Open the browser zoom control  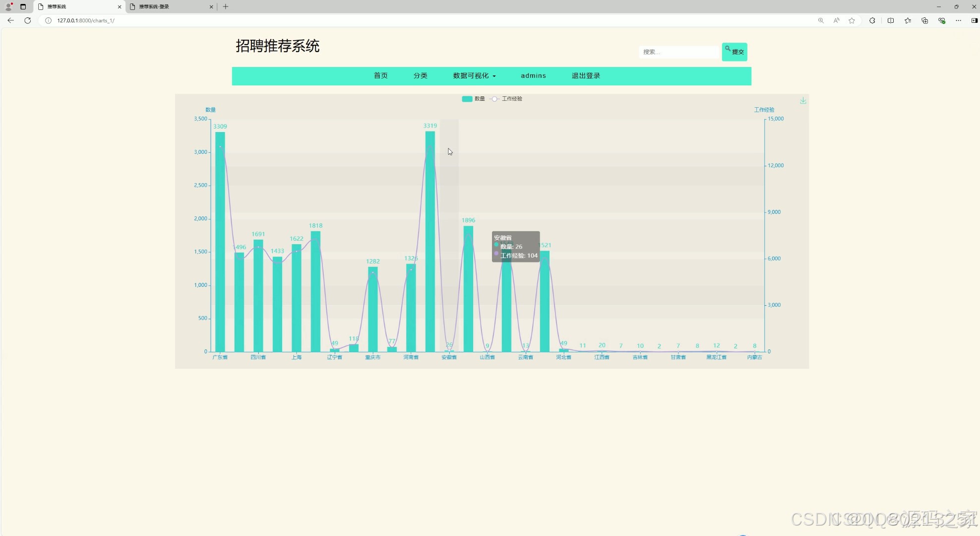821,21
